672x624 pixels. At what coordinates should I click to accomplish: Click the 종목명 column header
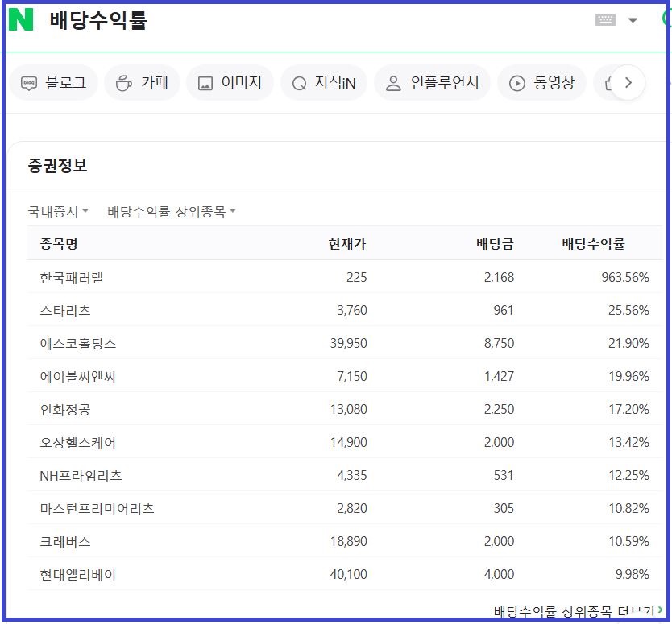tap(59, 244)
